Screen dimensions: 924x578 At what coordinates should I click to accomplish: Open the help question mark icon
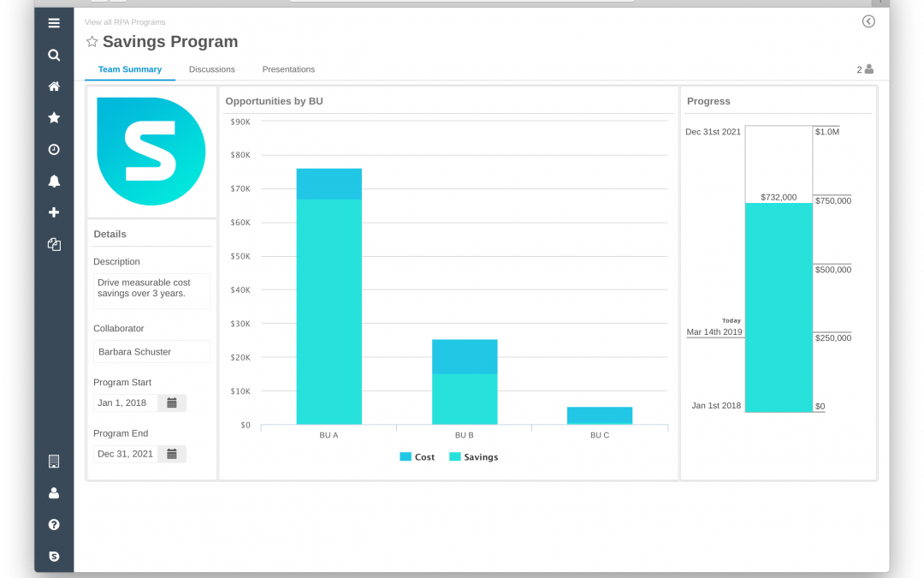(x=54, y=524)
